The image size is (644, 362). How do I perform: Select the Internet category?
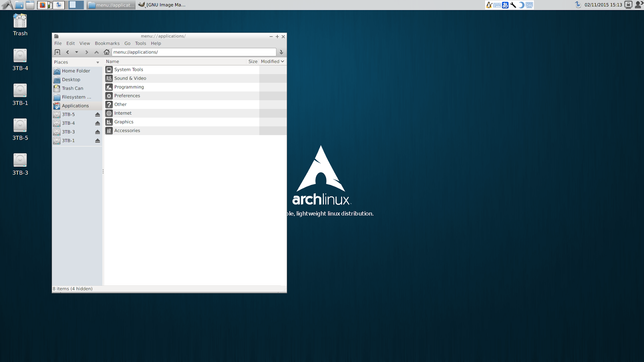pyautogui.click(x=196, y=113)
